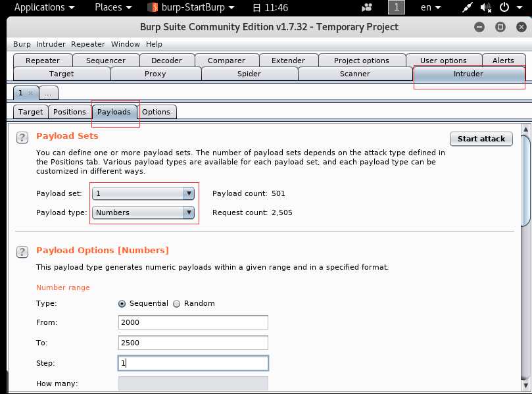
Task: Close the Burp Suite window
Action: 521,27
